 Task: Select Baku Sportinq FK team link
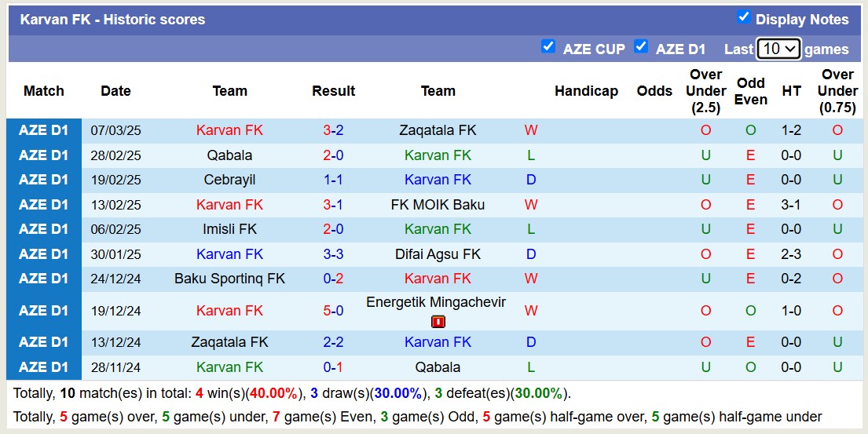pyautogui.click(x=229, y=279)
